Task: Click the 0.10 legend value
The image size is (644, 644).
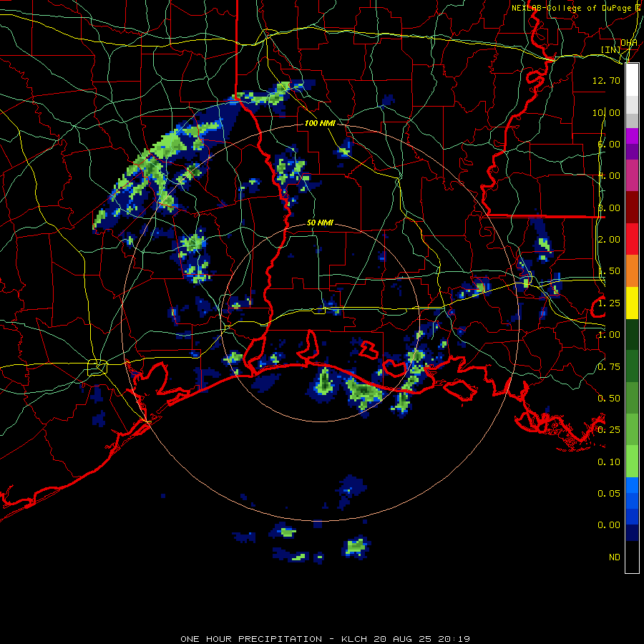Action: [x=609, y=462]
